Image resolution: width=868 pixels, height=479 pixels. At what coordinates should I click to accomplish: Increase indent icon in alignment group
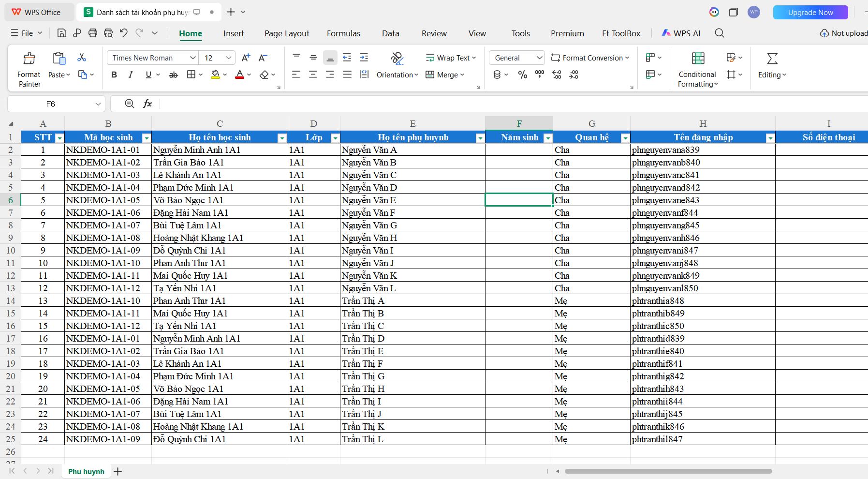point(364,58)
